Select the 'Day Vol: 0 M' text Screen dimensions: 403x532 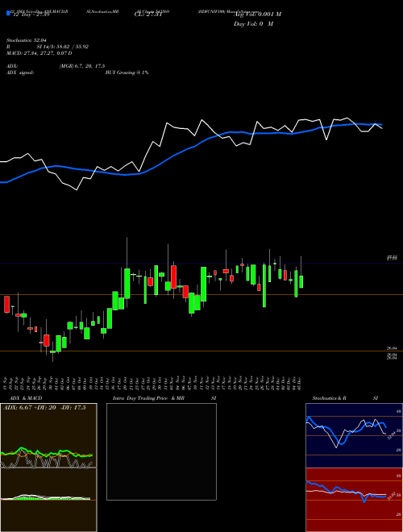click(253, 24)
